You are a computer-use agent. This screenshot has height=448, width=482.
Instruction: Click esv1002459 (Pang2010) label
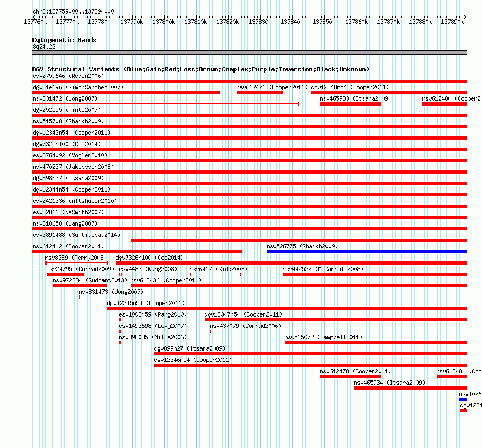(x=153, y=314)
